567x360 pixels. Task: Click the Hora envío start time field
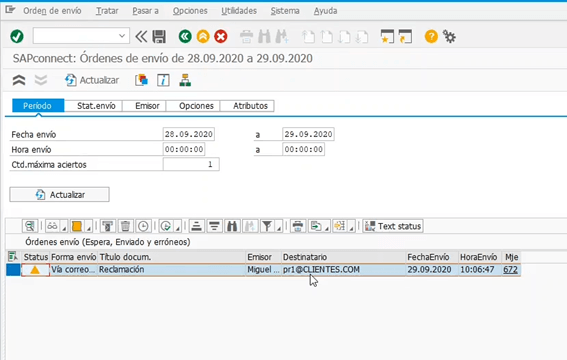point(184,149)
